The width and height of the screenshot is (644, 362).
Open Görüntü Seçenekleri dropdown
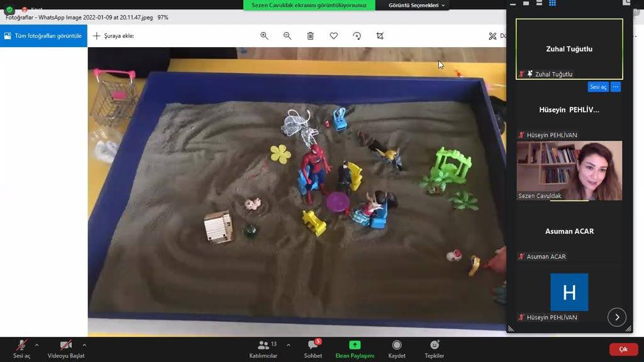(416, 5)
